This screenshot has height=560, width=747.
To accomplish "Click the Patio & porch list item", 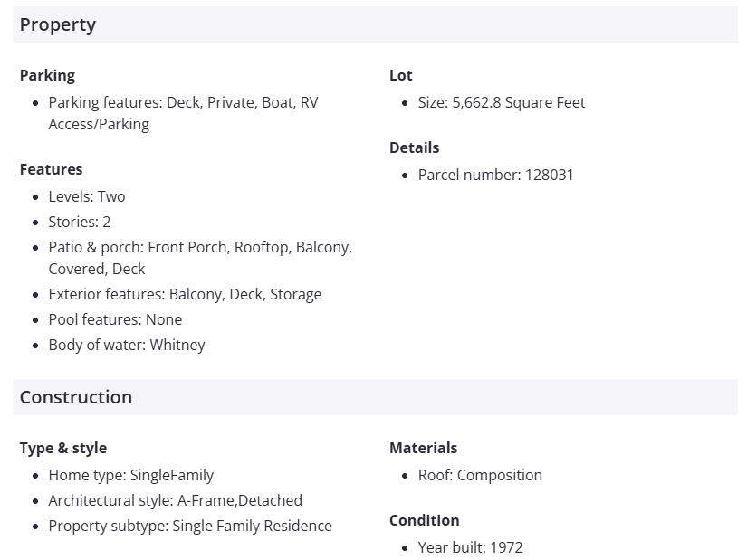I will [x=199, y=257].
